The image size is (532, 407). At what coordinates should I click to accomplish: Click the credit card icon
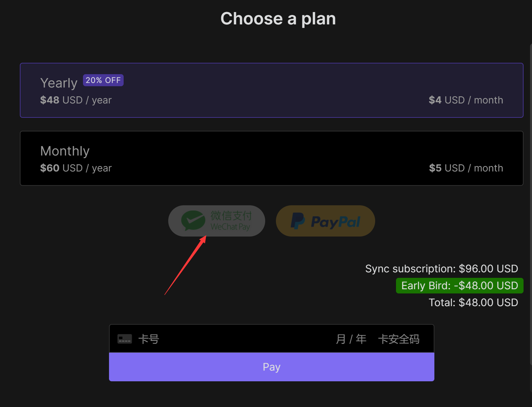click(125, 339)
